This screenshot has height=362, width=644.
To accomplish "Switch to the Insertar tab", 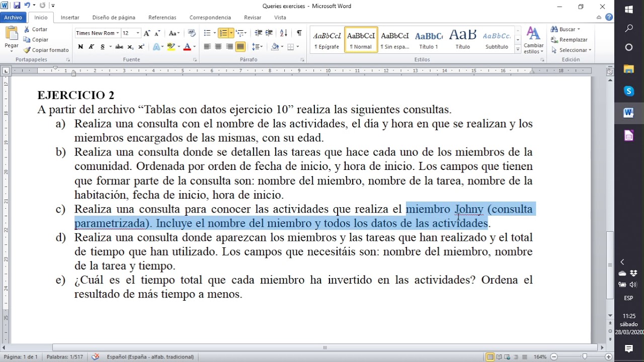I will 70,18.
